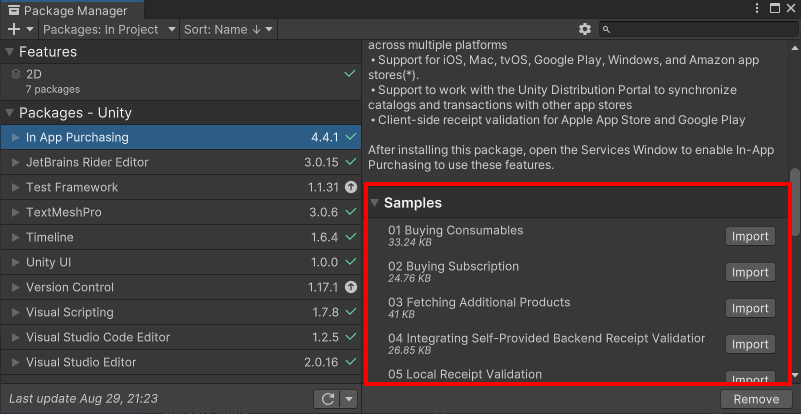Expand In App Purchasing package versions
This screenshot has width=801, height=414.
[x=15, y=137]
